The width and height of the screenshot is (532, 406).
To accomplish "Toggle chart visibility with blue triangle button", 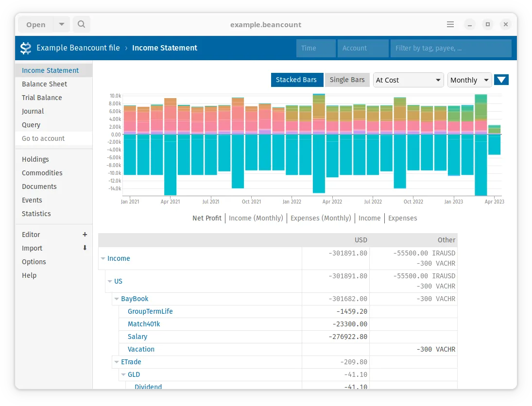I will point(501,80).
